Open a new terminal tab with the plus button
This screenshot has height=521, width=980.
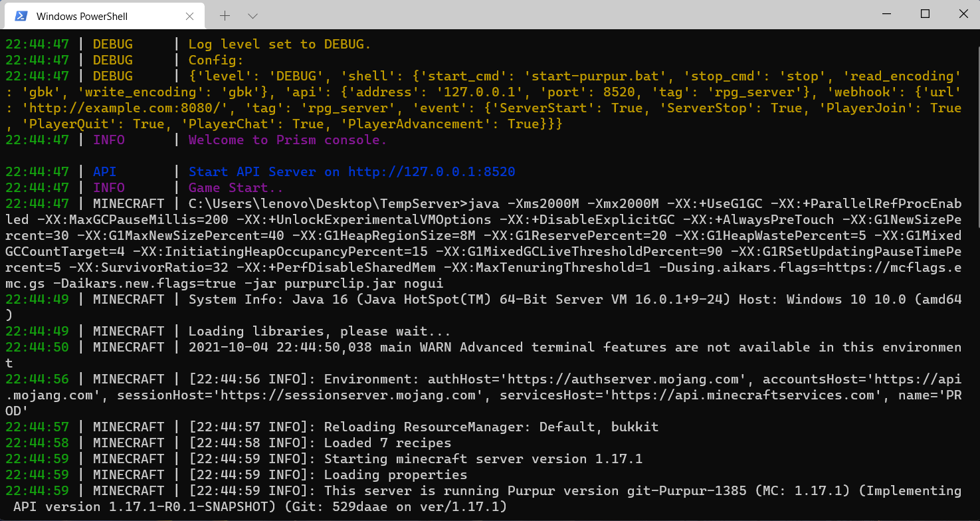[x=225, y=15]
